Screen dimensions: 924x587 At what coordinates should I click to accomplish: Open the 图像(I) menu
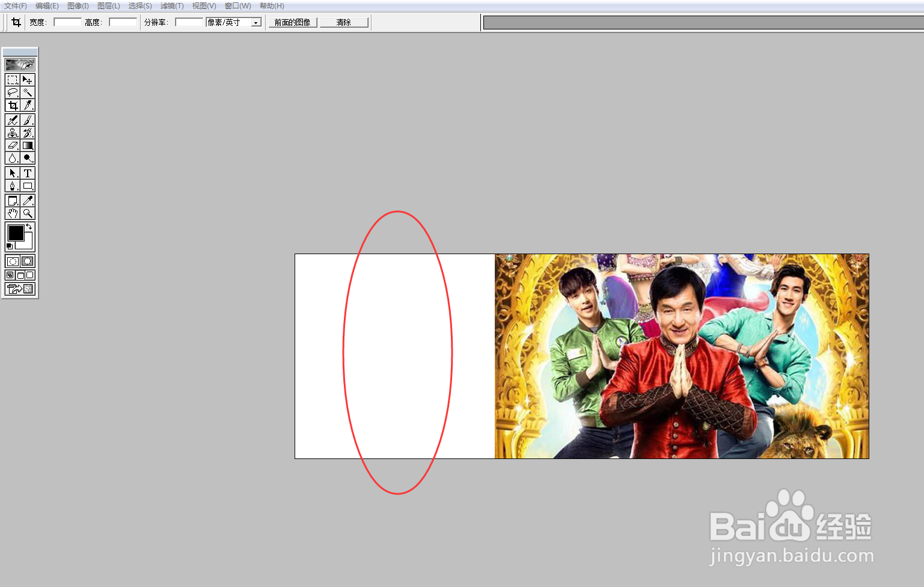(x=78, y=6)
